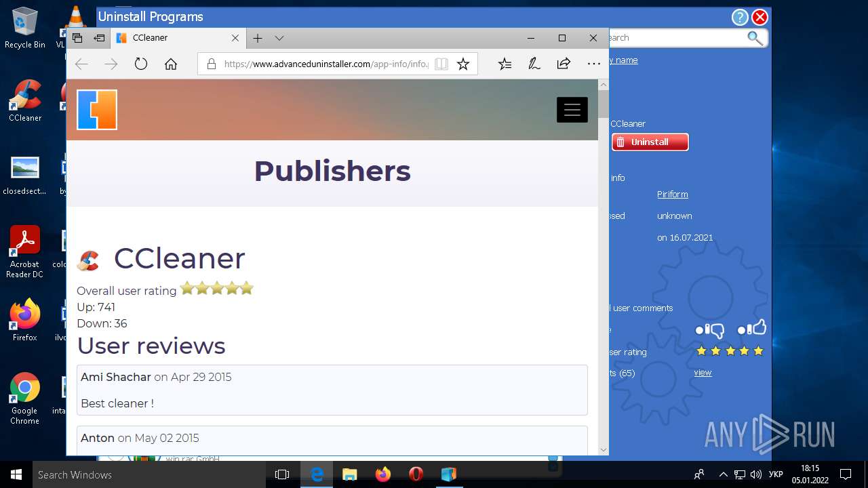Click the site lock icon in the address bar
The height and width of the screenshot is (488, 868).
[212, 64]
